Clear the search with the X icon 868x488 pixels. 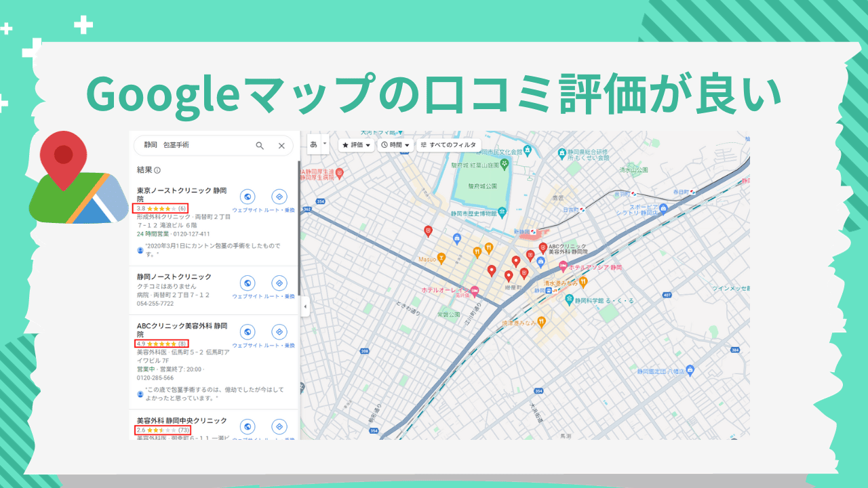[281, 146]
